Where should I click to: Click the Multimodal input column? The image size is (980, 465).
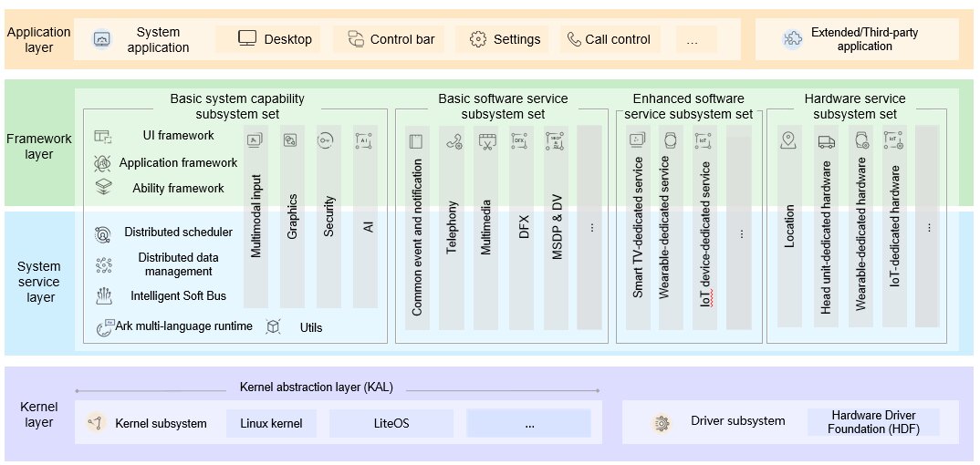point(255,216)
